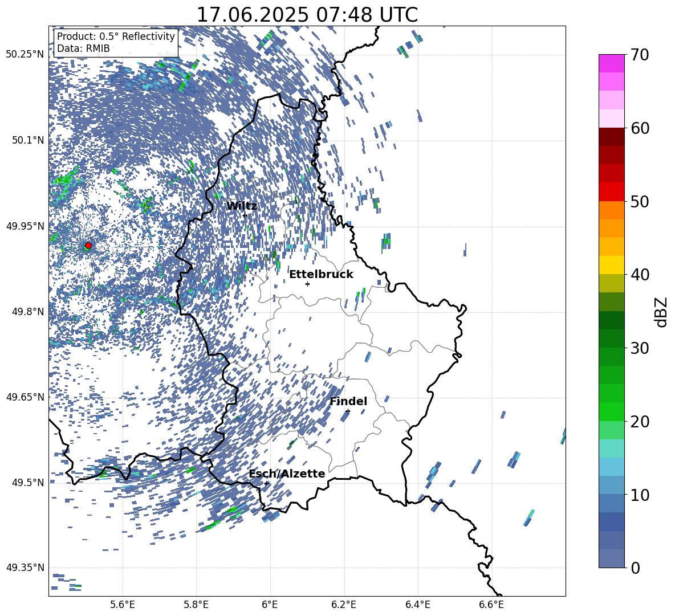
Task: Click the 49.8°N latitude tick label
Action: (28, 312)
